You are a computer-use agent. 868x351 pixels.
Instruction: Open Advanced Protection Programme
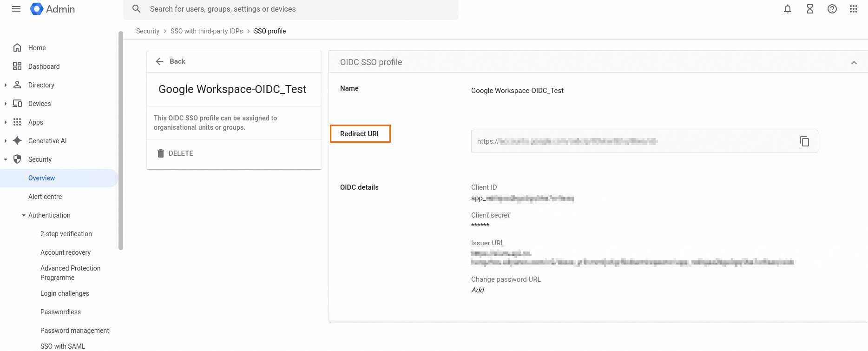pos(71,273)
